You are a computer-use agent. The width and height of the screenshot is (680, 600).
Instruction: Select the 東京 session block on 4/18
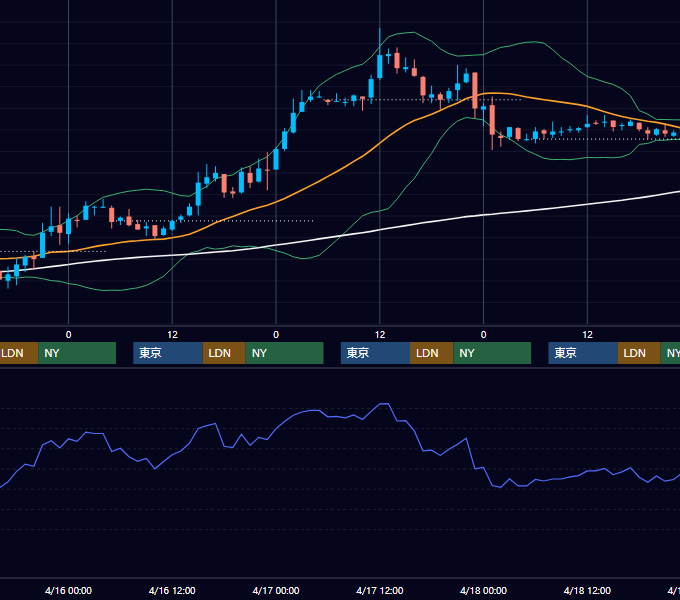[583, 353]
